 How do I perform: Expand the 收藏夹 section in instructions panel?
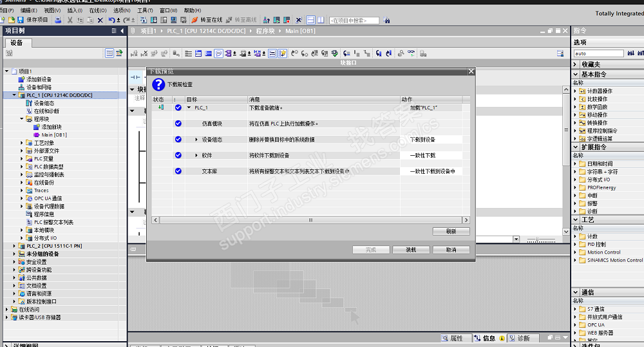coord(575,64)
